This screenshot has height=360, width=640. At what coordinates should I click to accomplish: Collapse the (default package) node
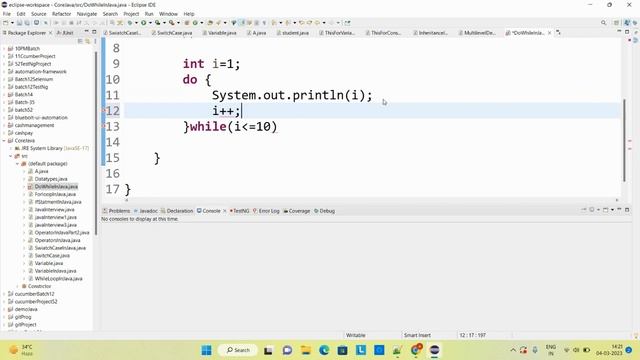pos(18,164)
